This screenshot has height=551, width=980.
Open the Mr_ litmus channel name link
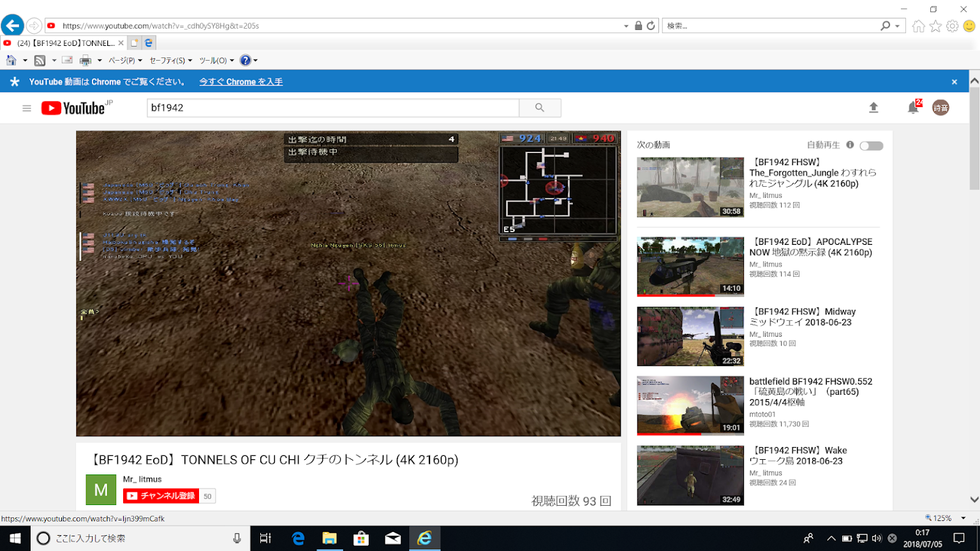pyautogui.click(x=142, y=479)
